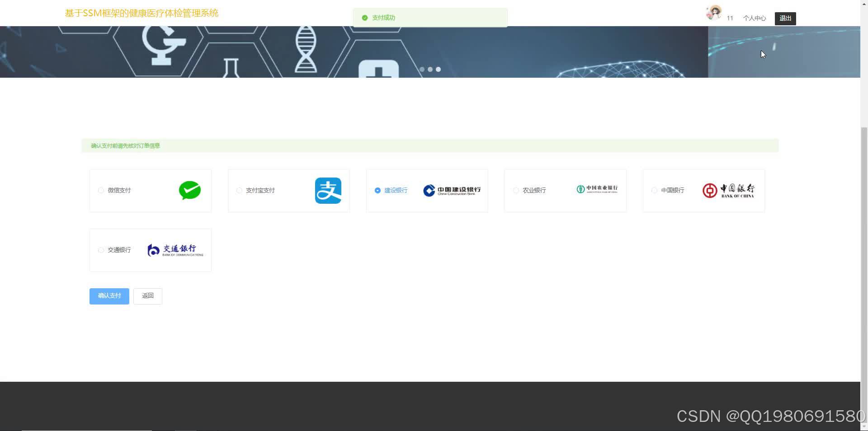Go to third carousel slide dot
Image resolution: width=868 pixels, height=431 pixels.
tap(438, 69)
